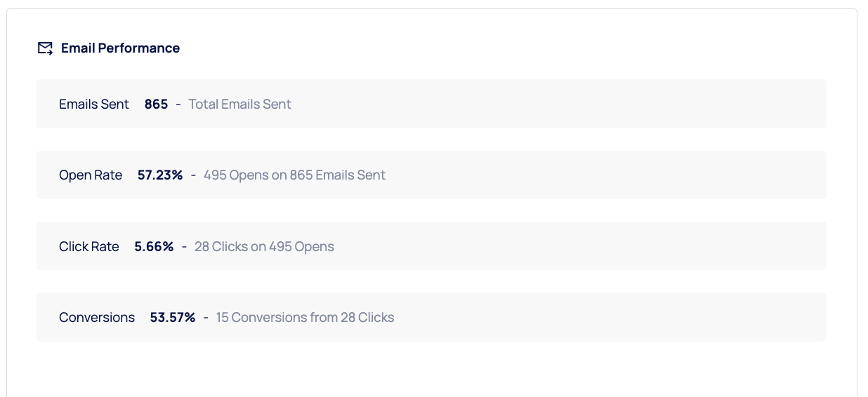Click the 5.66% click rate value
The image size is (868, 397).
pos(154,247)
